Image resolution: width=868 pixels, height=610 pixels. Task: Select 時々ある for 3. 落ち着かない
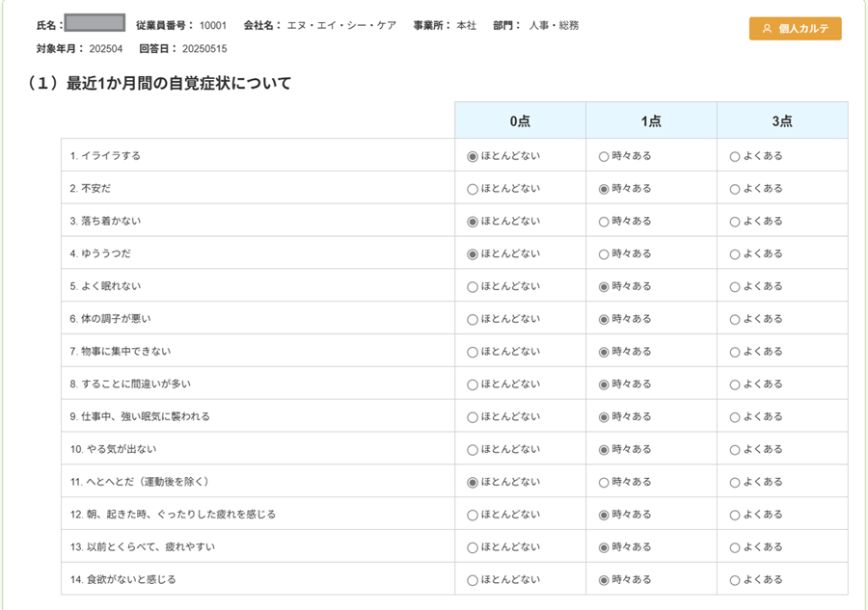(x=604, y=222)
